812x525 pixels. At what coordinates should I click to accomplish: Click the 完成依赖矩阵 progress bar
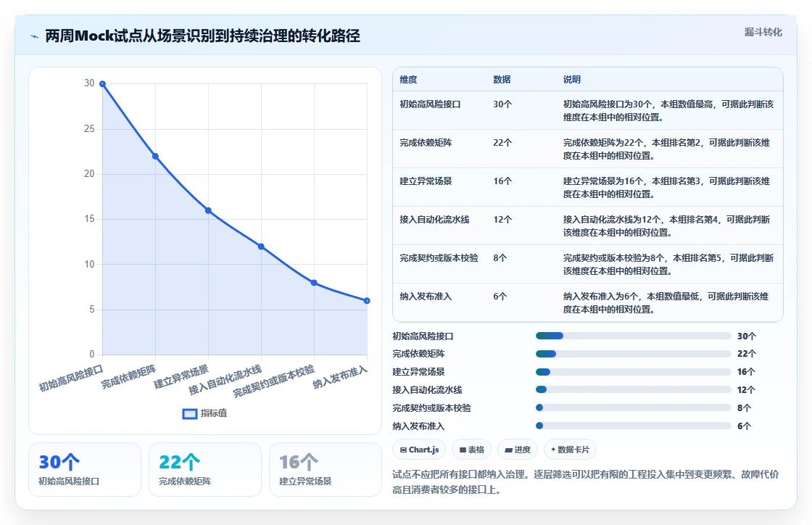point(633,354)
